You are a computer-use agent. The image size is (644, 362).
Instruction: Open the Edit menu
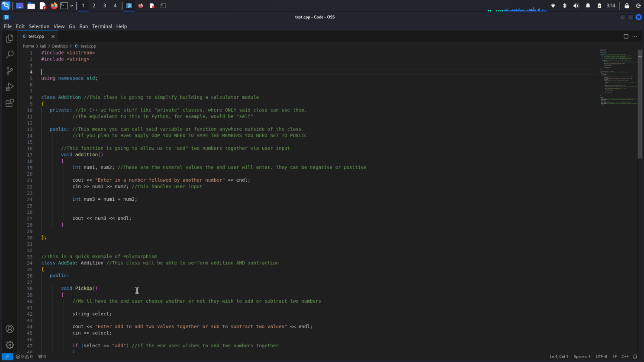click(20, 26)
